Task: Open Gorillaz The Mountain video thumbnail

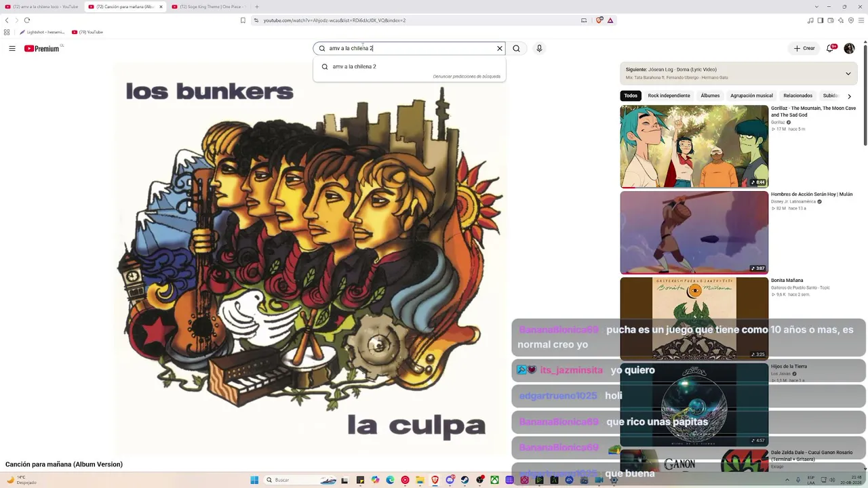Action: click(694, 146)
